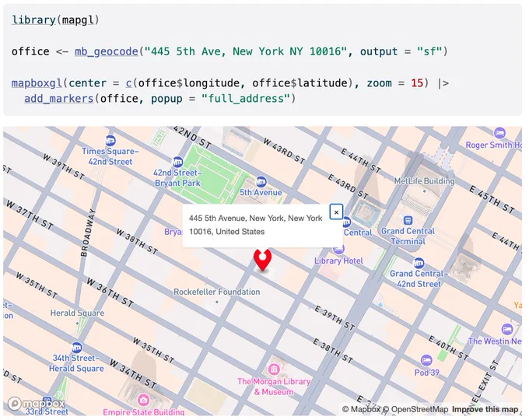Click the Grand Central–42nd Street subway icon
The height and width of the screenshot is (420, 529).
[419, 262]
